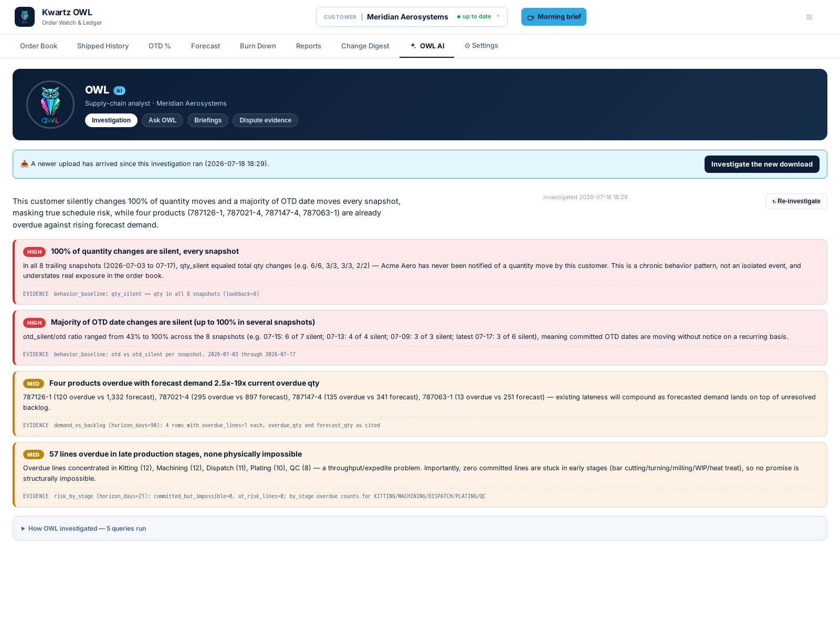840x620 pixels.
Task: Open the Burn Down tab
Action: tap(258, 46)
